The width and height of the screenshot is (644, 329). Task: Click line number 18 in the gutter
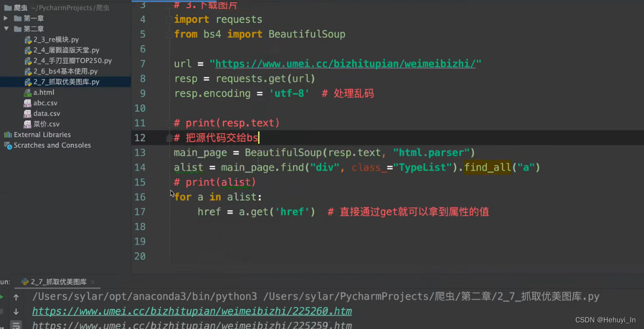click(x=140, y=226)
